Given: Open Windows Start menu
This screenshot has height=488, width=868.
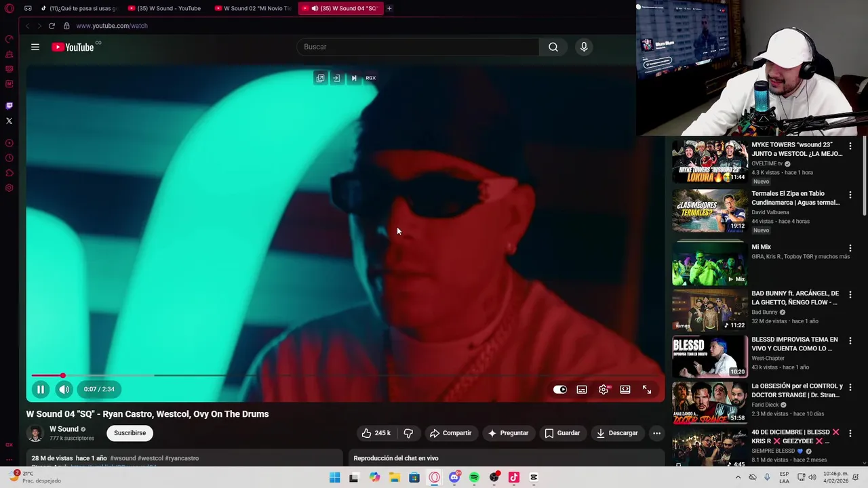Looking at the screenshot, I should (x=334, y=477).
